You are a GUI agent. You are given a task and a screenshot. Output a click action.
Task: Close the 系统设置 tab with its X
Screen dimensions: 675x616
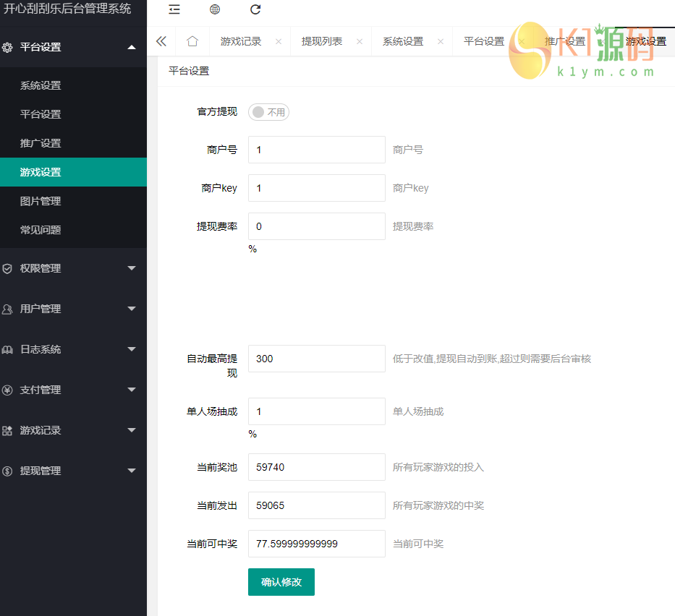(x=441, y=42)
